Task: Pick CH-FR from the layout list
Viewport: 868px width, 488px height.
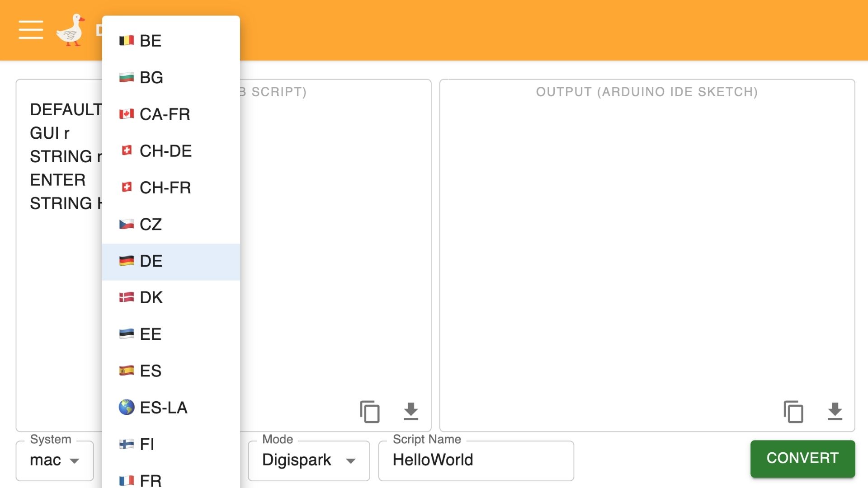Action: [171, 188]
